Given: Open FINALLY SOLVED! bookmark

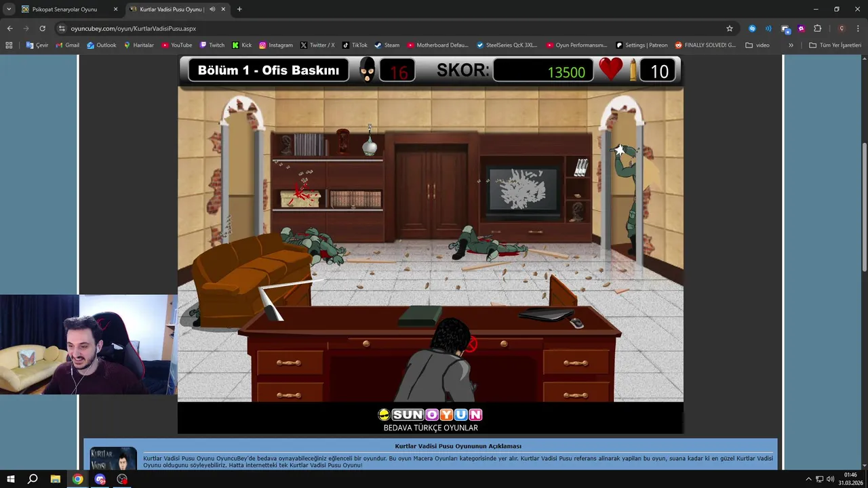Looking at the screenshot, I should [705, 45].
